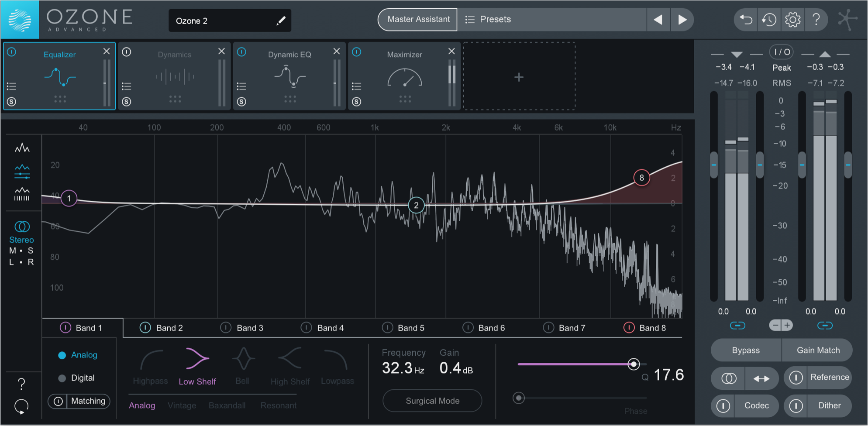
Task: Click the Phase slider handle
Action: (519, 398)
